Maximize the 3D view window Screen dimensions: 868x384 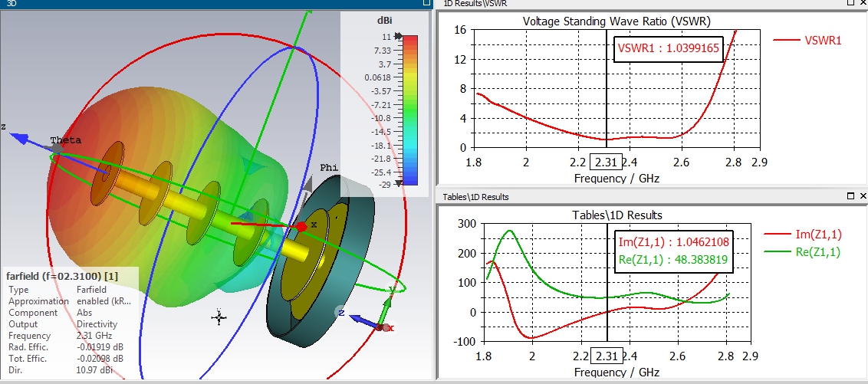(426, 3)
